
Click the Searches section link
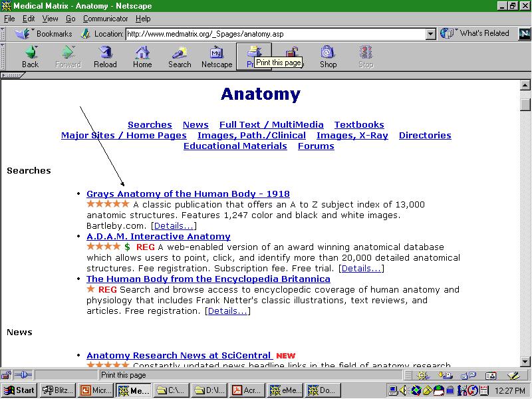(150, 125)
